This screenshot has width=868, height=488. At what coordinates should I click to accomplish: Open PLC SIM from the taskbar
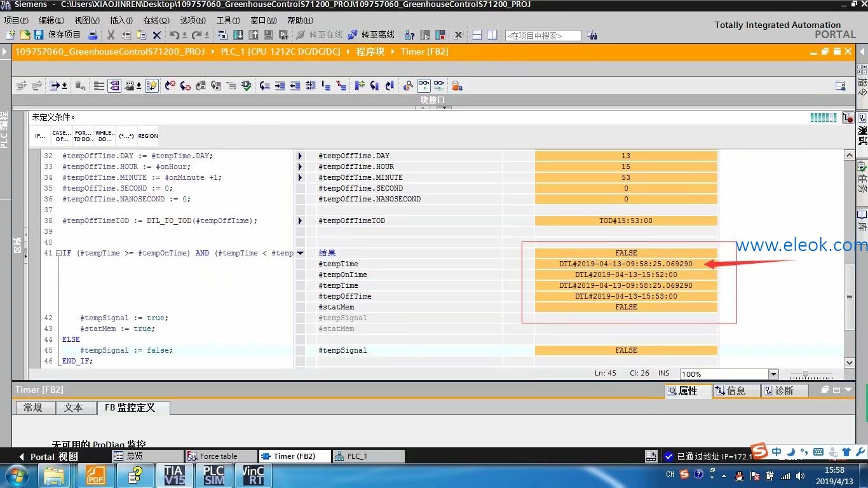(x=214, y=475)
